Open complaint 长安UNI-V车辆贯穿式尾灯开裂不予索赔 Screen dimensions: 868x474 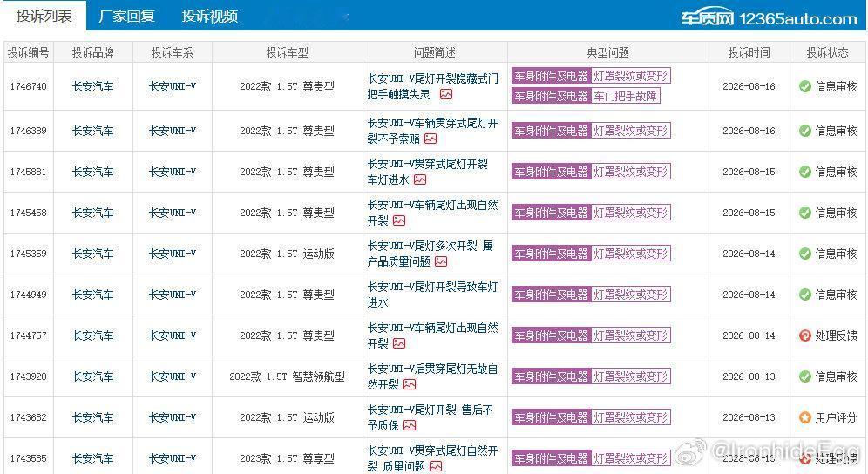432,131
